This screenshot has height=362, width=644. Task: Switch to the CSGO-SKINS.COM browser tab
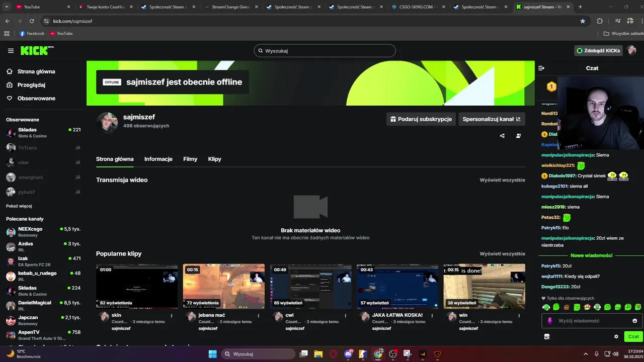pyautogui.click(x=418, y=7)
